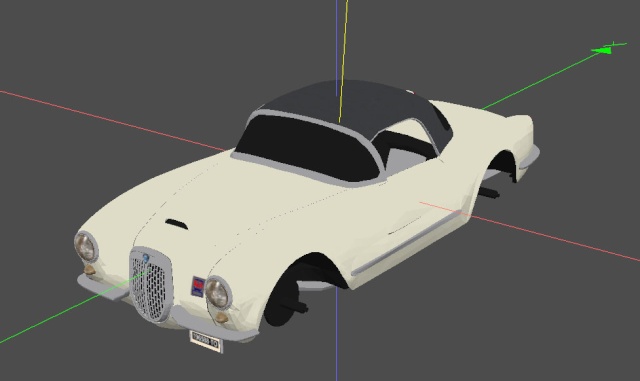Select the hood air scoop

tap(177, 224)
